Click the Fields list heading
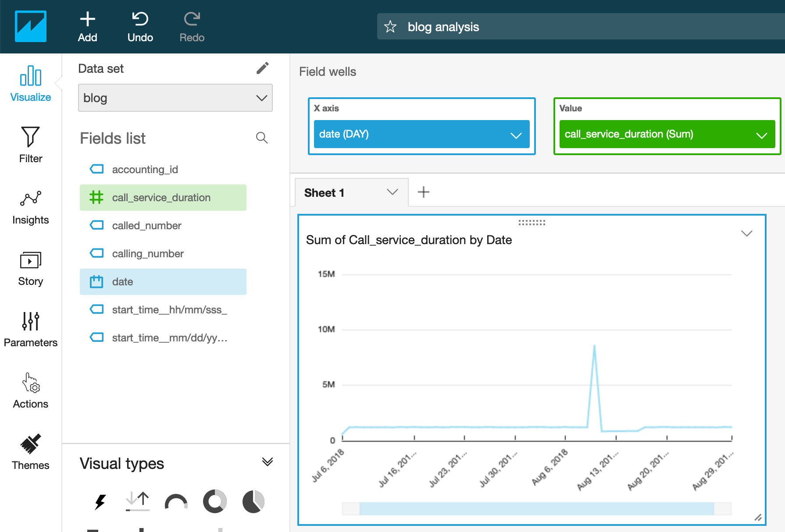Viewport: 785px width, 532px height. (x=113, y=138)
